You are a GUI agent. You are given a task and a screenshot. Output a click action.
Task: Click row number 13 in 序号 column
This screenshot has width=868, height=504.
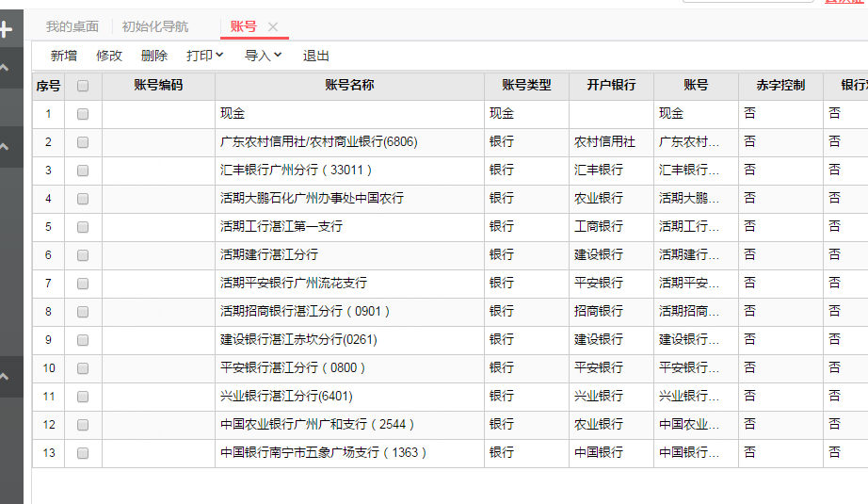pos(49,453)
